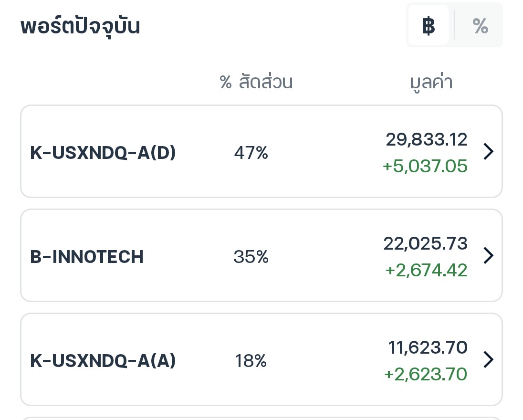
Task: Select the 29,833.12 fund value
Action: pos(427,139)
